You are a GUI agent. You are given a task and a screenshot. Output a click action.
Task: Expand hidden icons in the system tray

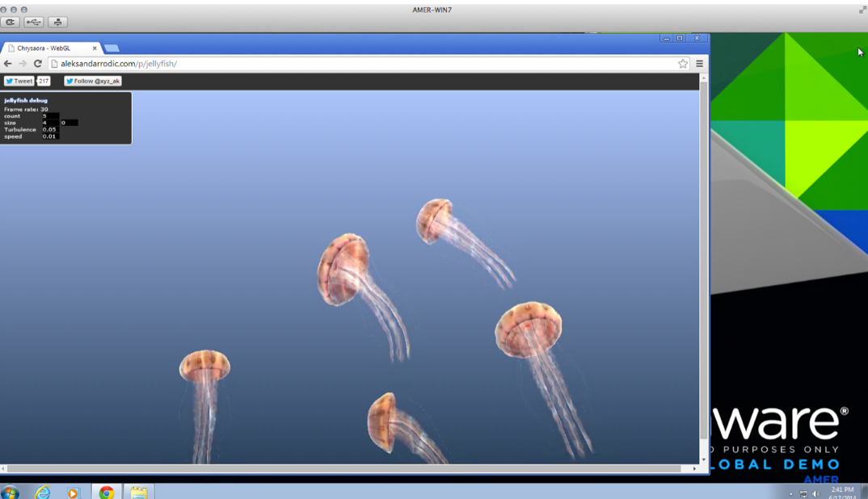(x=790, y=493)
